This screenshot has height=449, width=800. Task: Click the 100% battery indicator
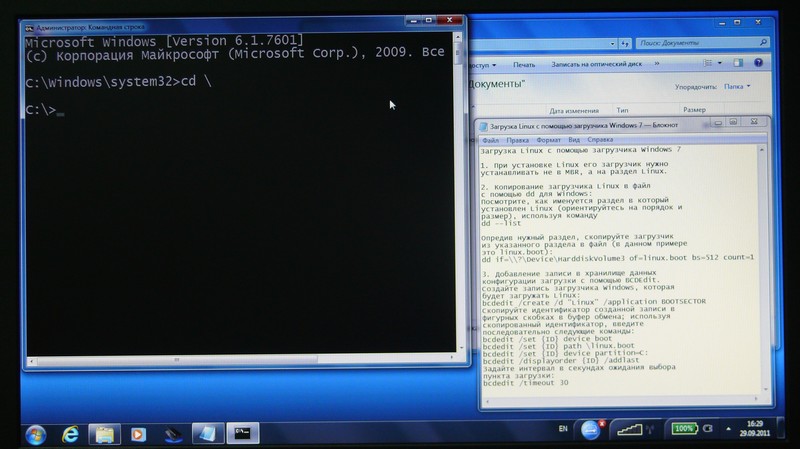tap(684, 429)
